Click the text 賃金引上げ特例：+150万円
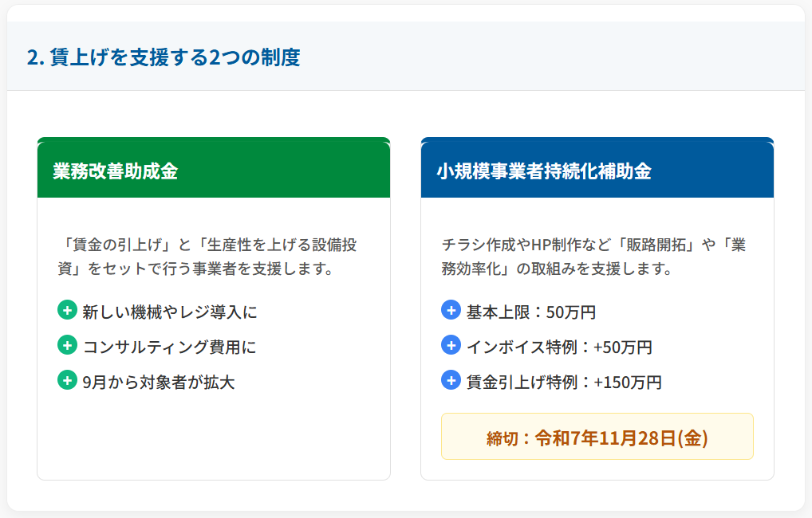812x518 pixels. 564,382
